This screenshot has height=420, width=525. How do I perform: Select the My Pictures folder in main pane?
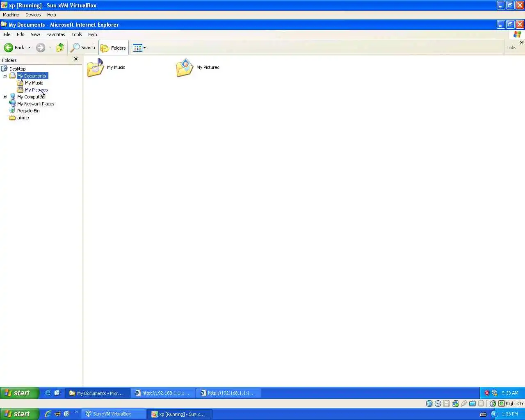[x=198, y=68]
